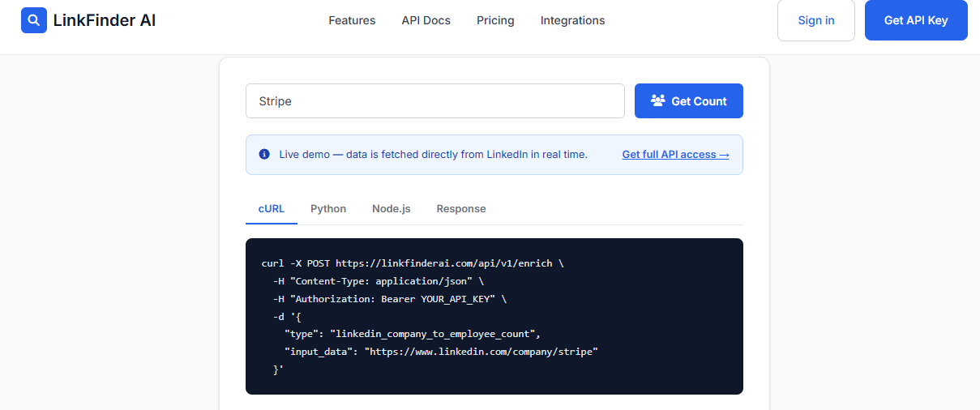Open the Features menu item
This screenshot has width=980, height=410.
[x=352, y=20]
